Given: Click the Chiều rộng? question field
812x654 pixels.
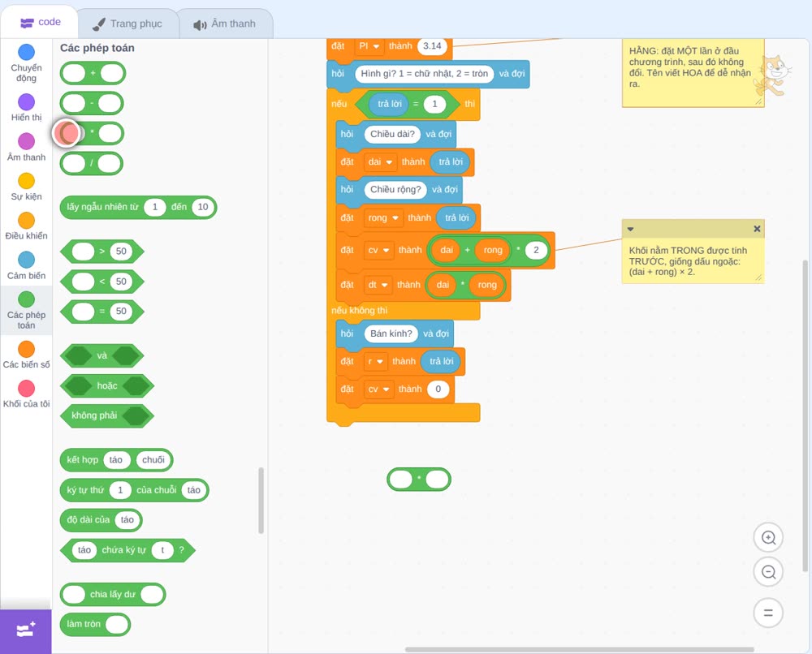Looking at the screenshot, I should point(395,189).
